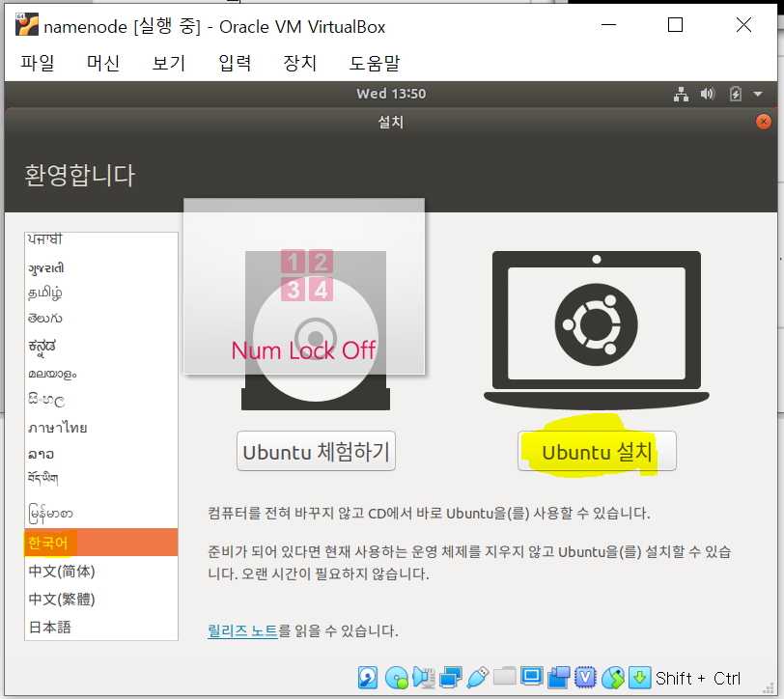Viewport: 784px width, 699px height.
Task: Open the 도움말 menu
Action: pyautogui.click(x=375, y=64)
